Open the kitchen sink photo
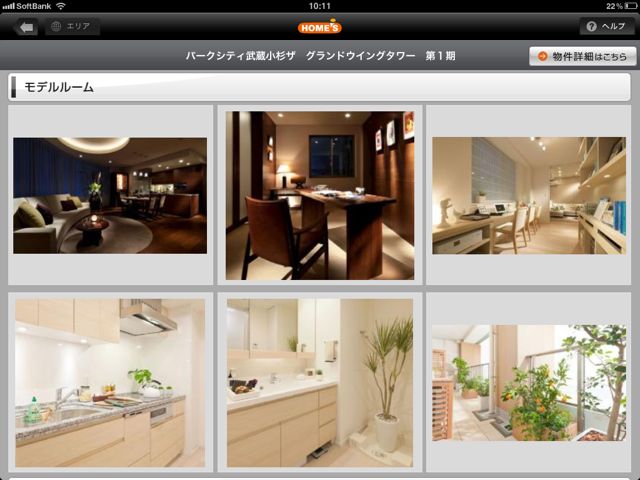The image size is (640, 480). (110, 383)
